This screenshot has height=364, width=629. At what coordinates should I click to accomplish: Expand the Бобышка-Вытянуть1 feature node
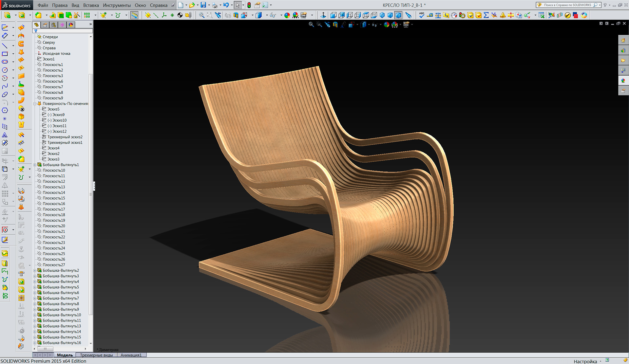35,165
